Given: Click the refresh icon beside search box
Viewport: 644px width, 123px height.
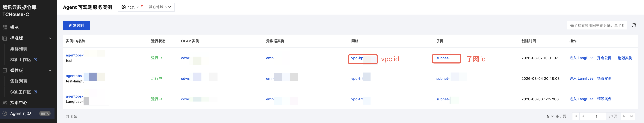Looking at the screenshot, I should (x=634, y=25).
